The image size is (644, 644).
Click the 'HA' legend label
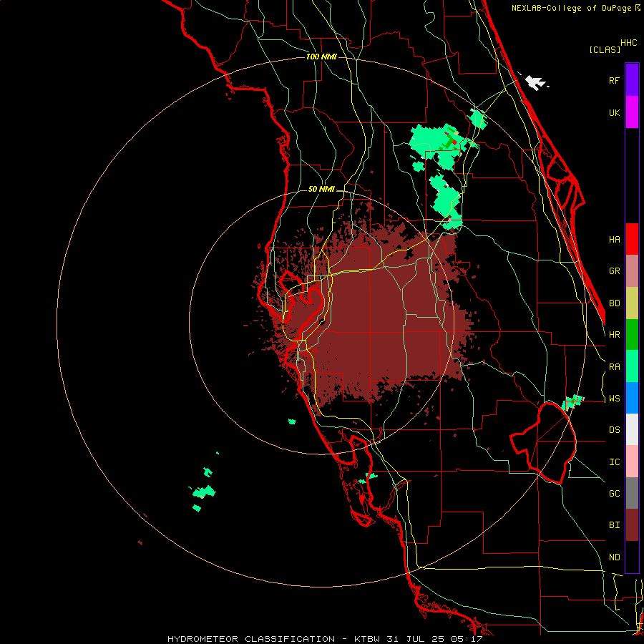[614, 239]
